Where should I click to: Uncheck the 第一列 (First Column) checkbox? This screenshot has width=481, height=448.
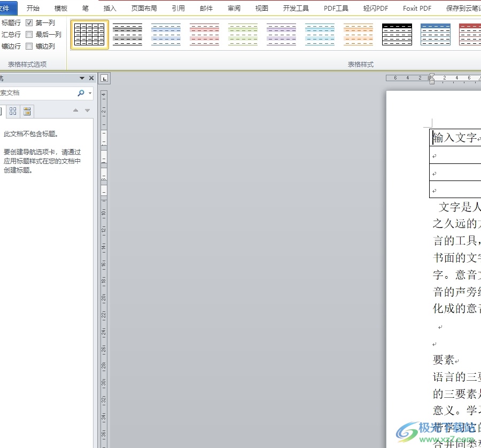29,23
